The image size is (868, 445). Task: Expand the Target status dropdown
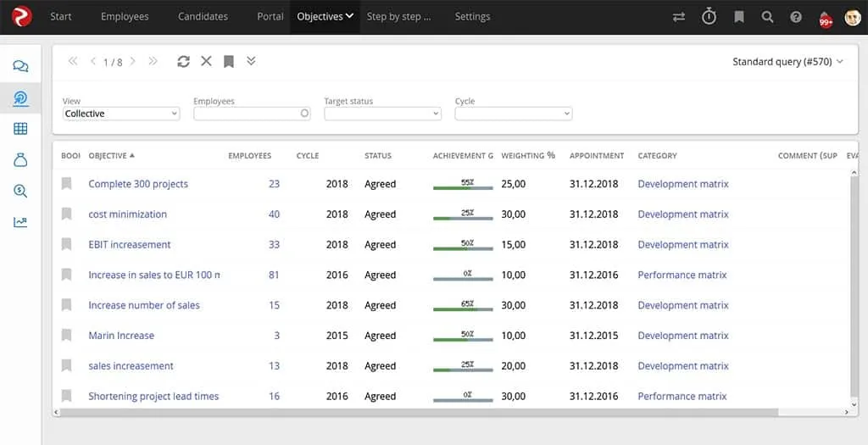[382, 114]
